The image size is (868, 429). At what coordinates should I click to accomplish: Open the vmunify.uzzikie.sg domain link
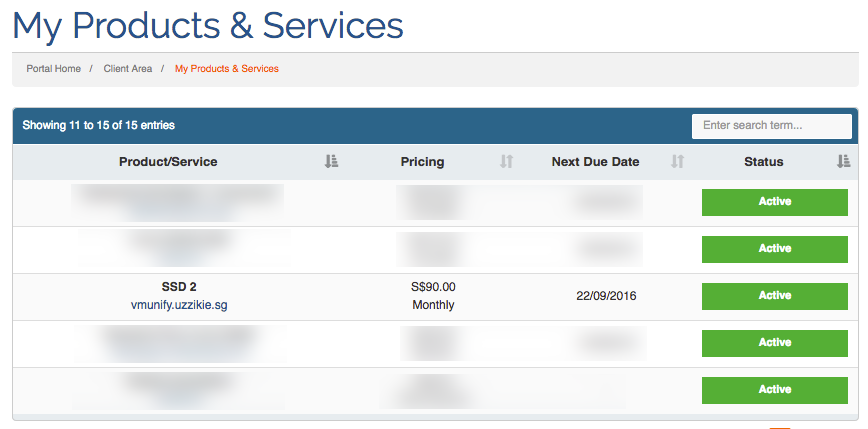pyautogui.click(x=179, y=305)
